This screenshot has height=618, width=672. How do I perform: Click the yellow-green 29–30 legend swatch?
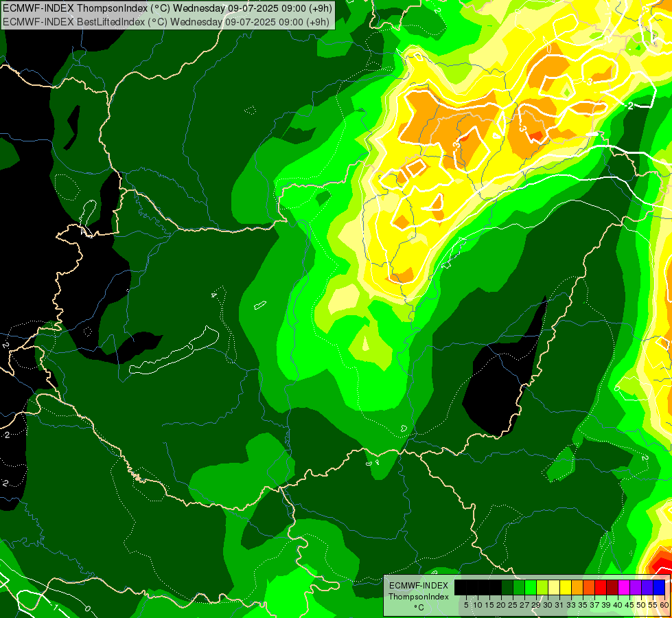(x=542, y=587)
